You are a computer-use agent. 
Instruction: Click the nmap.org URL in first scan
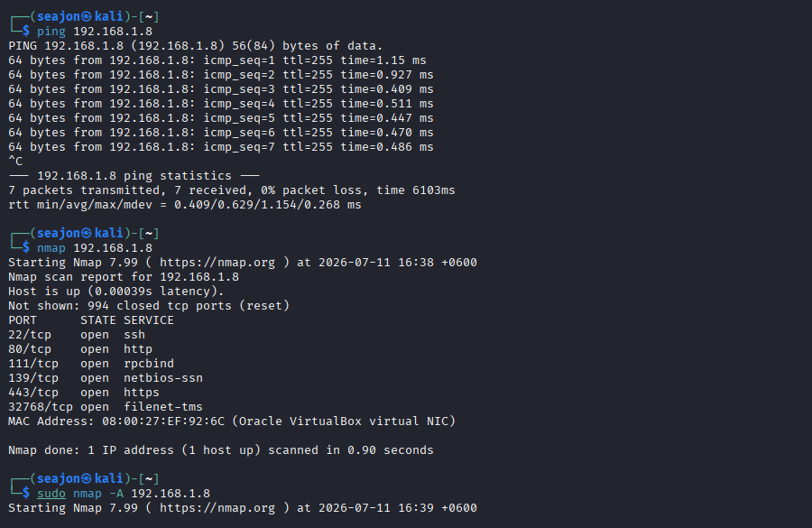pos(217,262)
